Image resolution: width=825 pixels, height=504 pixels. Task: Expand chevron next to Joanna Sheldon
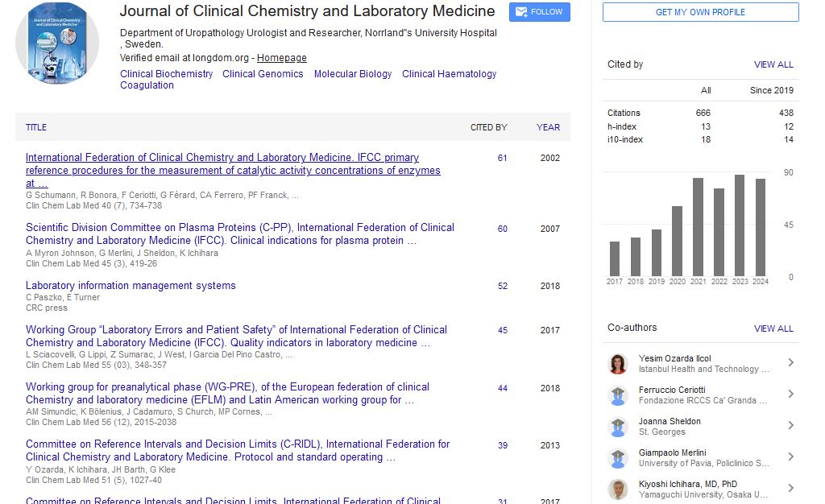tap(790, 426)
